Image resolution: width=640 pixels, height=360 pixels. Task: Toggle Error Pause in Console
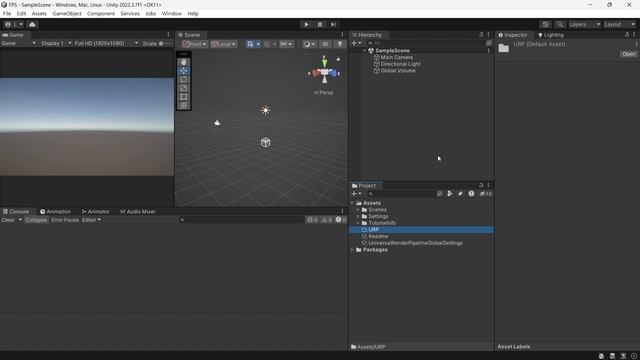click(65, 220)
